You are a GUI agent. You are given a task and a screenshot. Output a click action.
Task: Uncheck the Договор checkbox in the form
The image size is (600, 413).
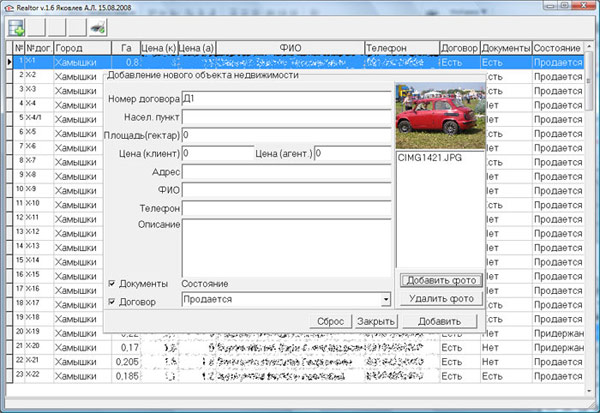[x=112, y=302]
